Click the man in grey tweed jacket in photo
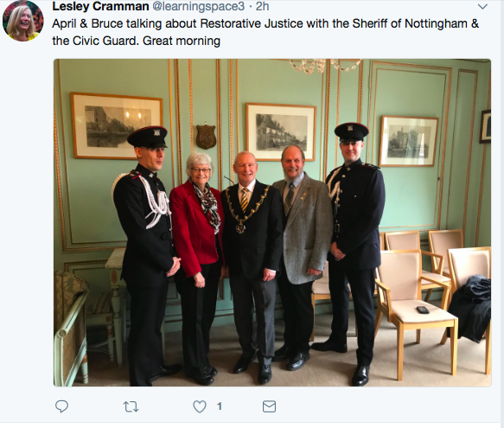The height and width of the screenshot is (428, 504). click(301, 256)
